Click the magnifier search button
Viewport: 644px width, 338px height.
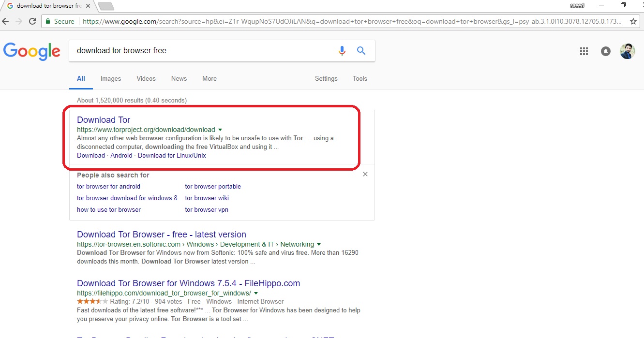(x=361, y=50)
